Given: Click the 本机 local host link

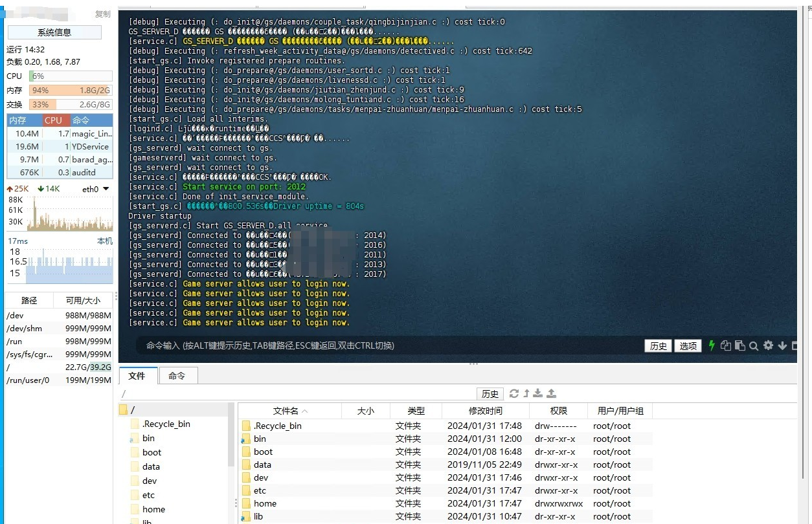Looking at the screenshot, I should 105,241.
